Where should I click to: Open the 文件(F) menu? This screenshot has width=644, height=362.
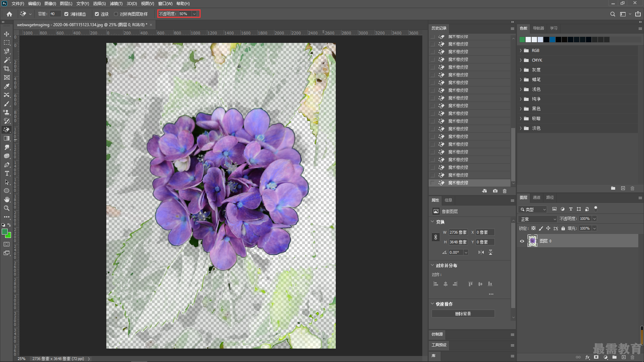[x=18, y=4]
